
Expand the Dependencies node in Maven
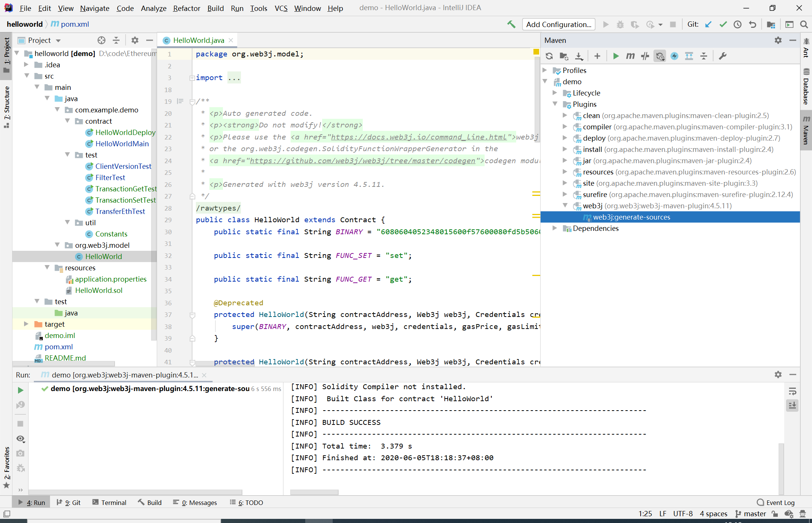(555, 228)
